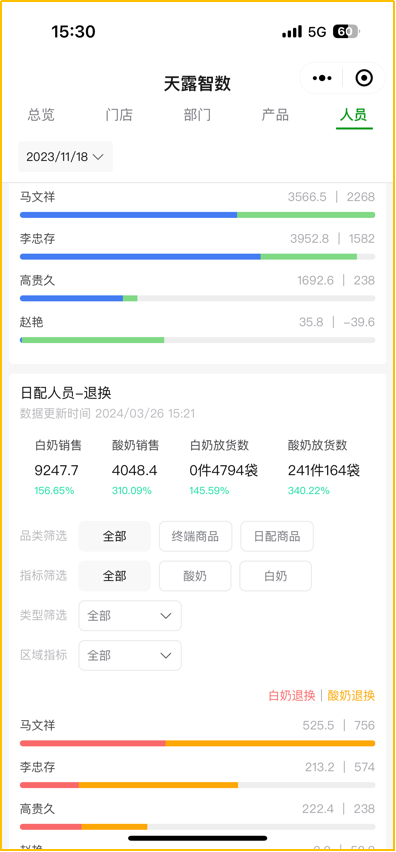
Task: Choose 酸奶 under 指标筛选
Action: [195, 576]
